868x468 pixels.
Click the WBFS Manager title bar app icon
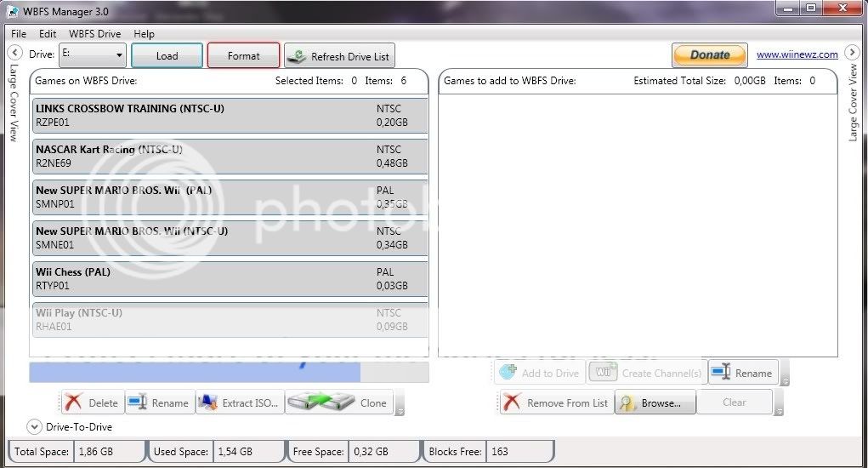13,11
